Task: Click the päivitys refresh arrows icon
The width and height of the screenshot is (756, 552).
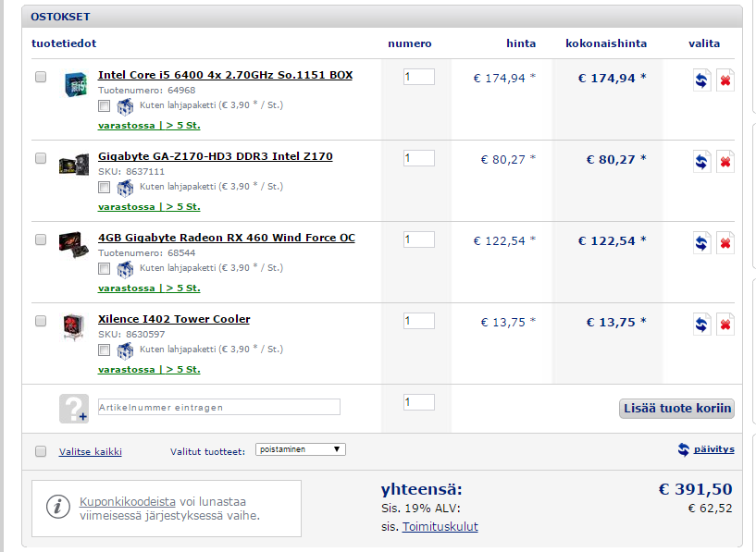Action: coord(683,449)
